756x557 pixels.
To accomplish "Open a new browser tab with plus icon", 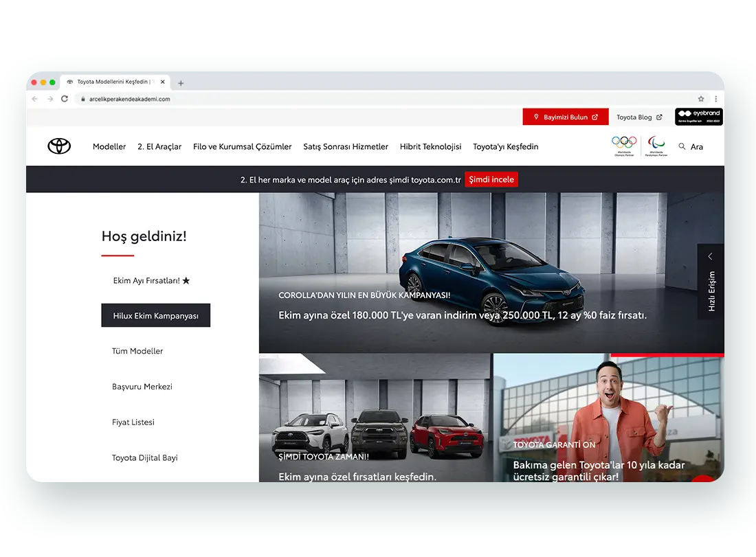I will click(x=181, y=83).
